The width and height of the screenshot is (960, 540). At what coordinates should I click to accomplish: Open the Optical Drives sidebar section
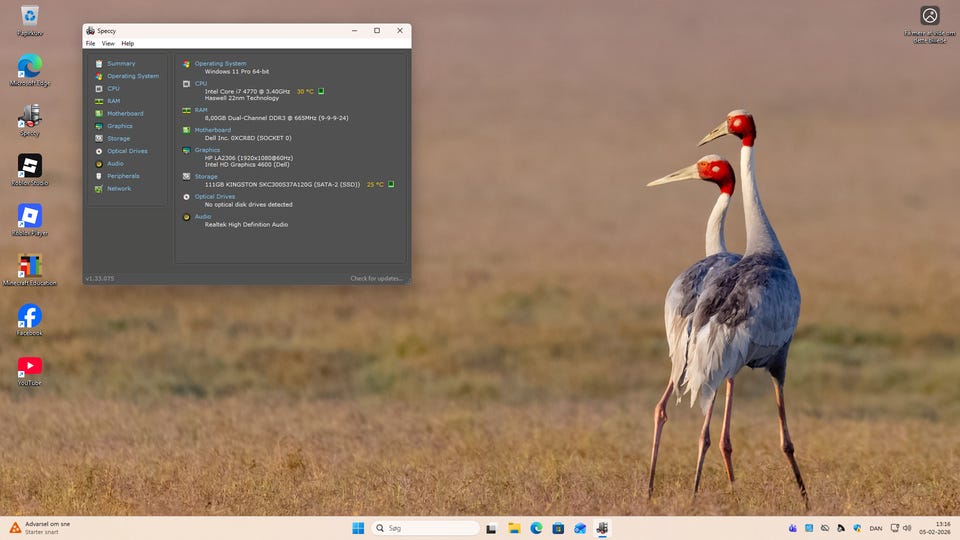click(127, 151)
